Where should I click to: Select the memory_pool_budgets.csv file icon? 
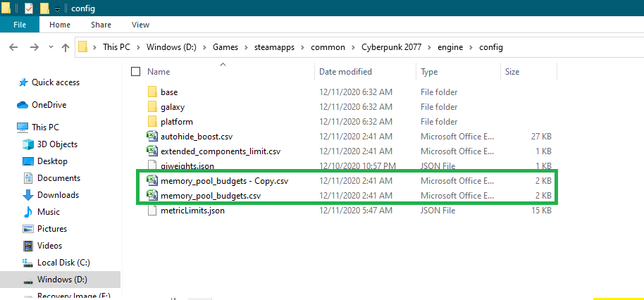[x=152, y=195]
